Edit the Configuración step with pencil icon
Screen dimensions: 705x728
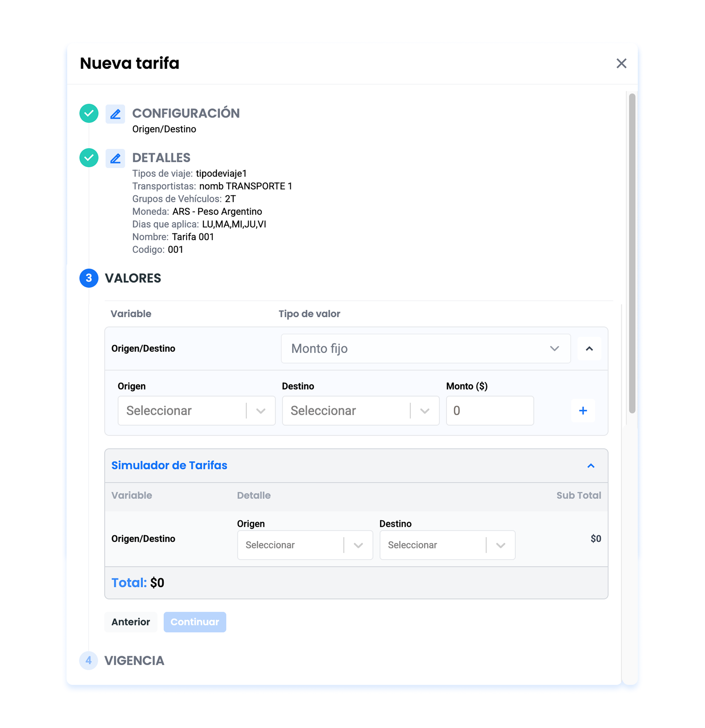pos(115,114)
